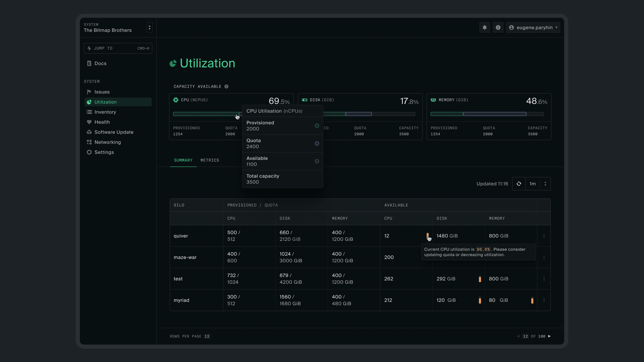Select the Quota indicator circle in tooltip
The width and height of the screenshot is (644, 362).
[317, 143]
